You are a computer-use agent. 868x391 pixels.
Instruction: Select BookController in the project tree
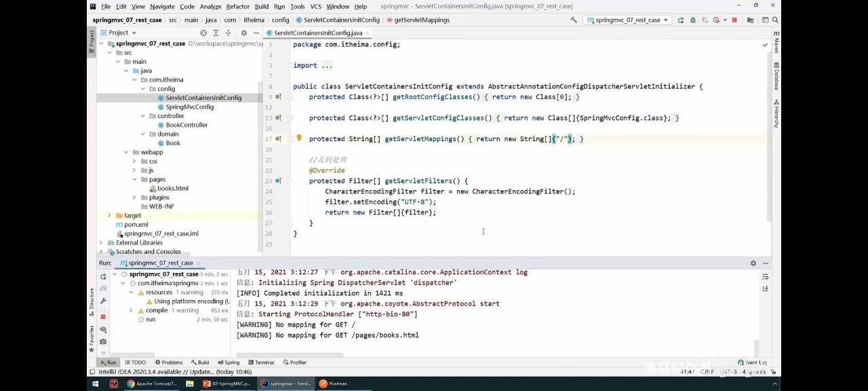tap(182, 125)
